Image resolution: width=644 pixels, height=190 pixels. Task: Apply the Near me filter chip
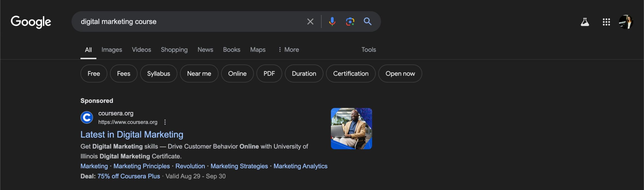coord(199,74)
